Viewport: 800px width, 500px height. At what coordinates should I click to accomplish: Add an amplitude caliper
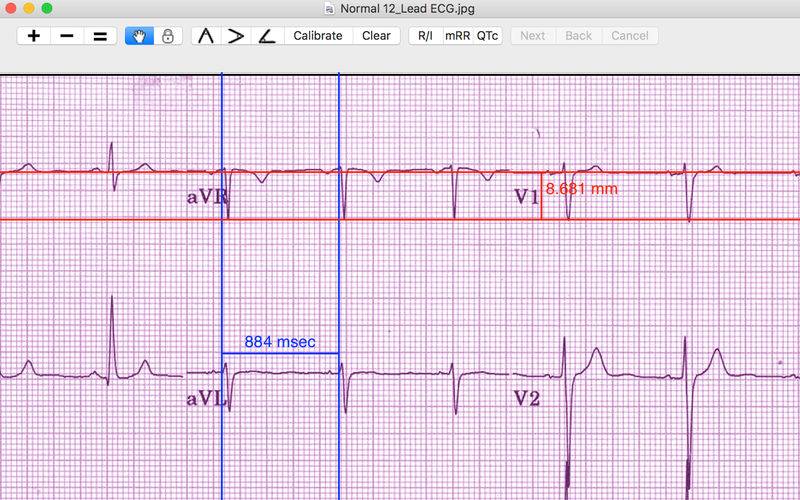pyautogui.click(x=236, y=36)
